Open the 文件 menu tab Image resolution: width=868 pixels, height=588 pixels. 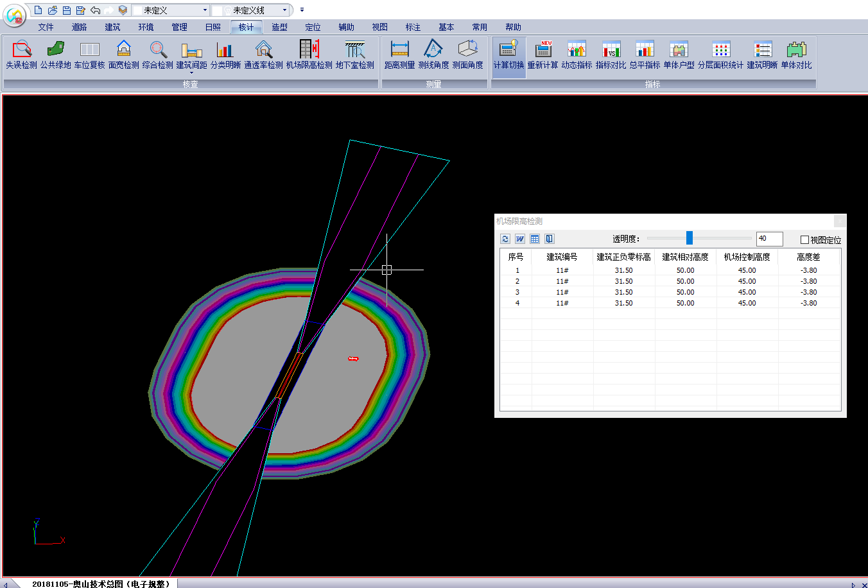click(x=46, y=27)
